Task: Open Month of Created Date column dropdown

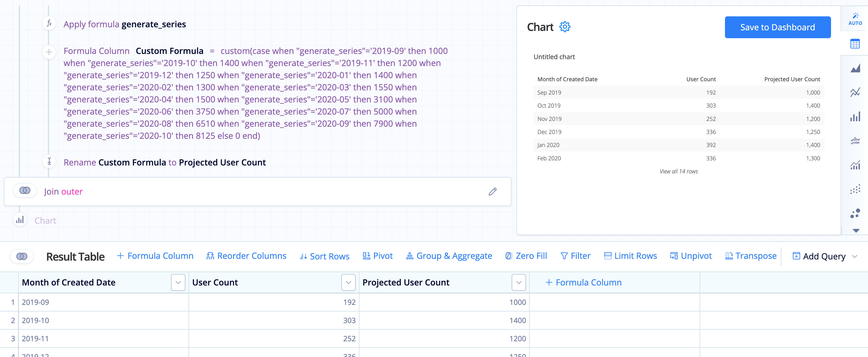Action: (178, 282)
